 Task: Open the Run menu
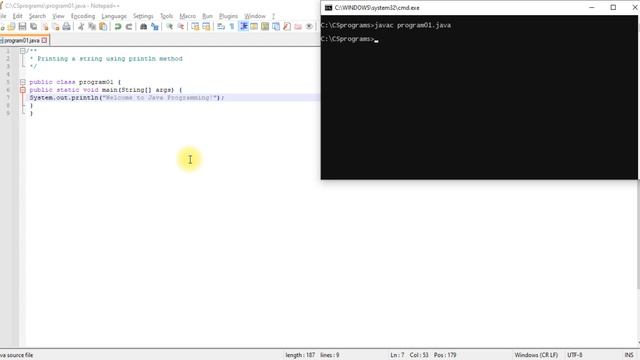coord(207,16)
